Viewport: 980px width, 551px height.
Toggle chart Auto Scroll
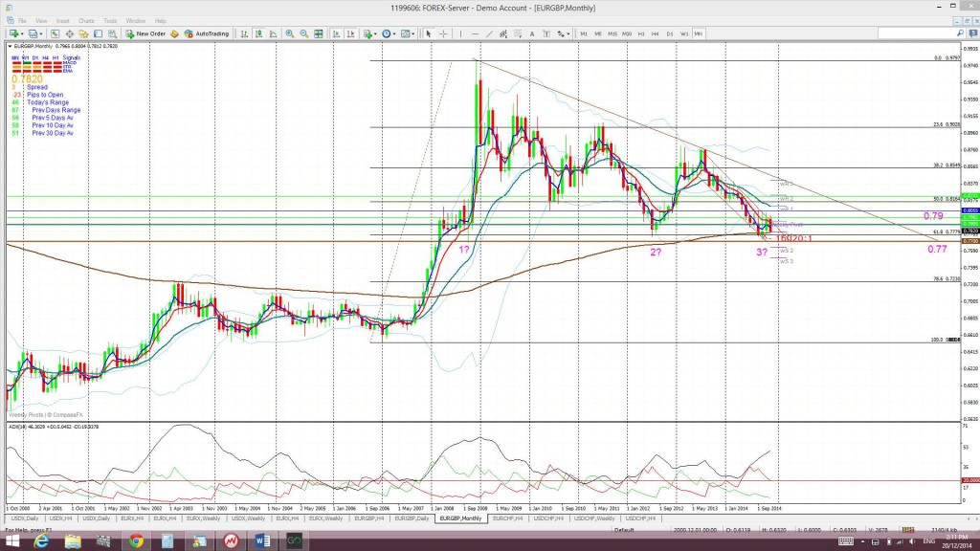(x=336, y=33)
